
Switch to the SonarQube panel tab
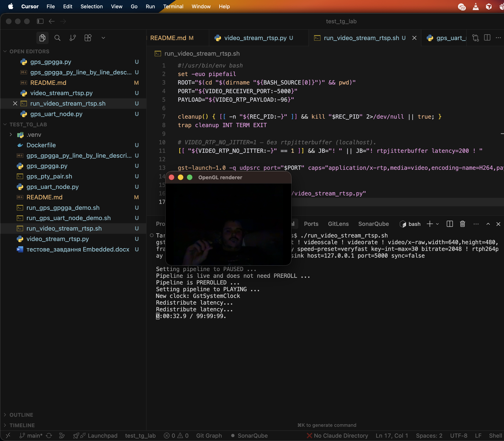373,224
